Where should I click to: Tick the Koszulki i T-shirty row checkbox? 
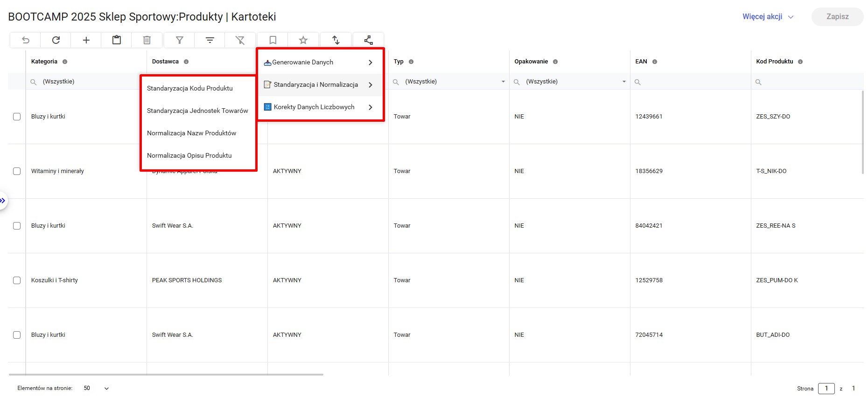point(17,280)
